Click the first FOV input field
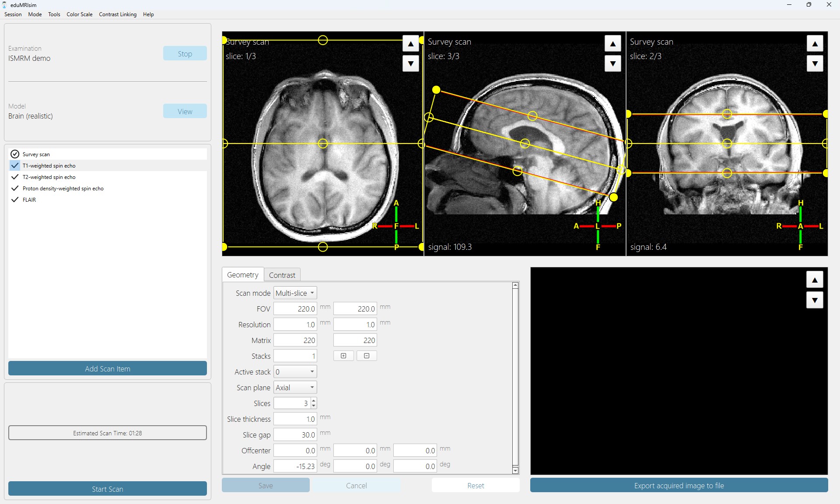The image size is (840, 504). pyautogui.click(x=295, y=309)
